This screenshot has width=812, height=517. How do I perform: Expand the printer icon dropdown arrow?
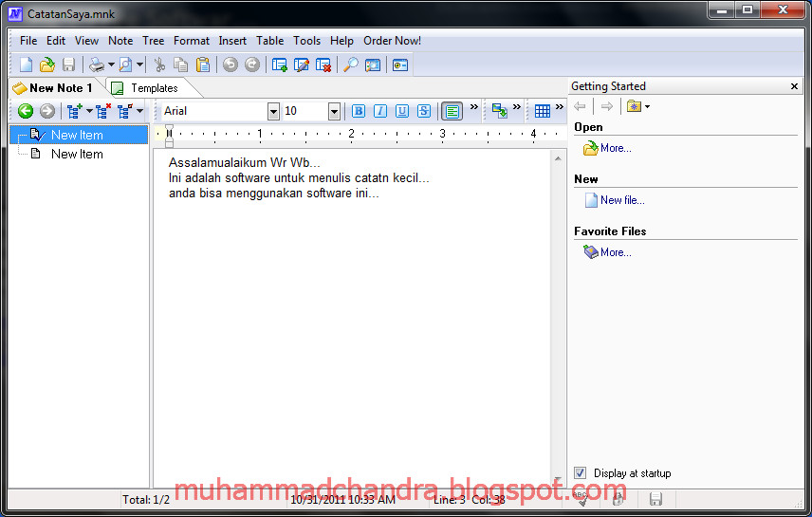(111, 65)
